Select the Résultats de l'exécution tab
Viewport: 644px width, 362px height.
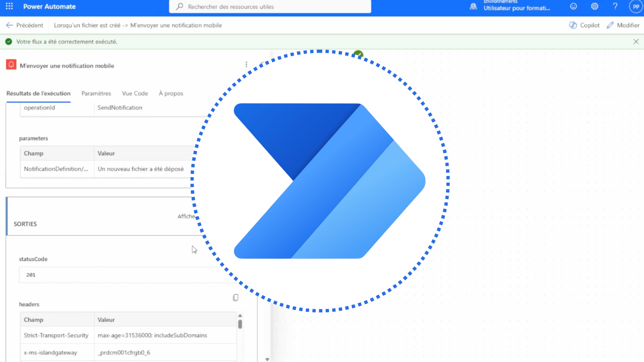[x=38, y=93]
